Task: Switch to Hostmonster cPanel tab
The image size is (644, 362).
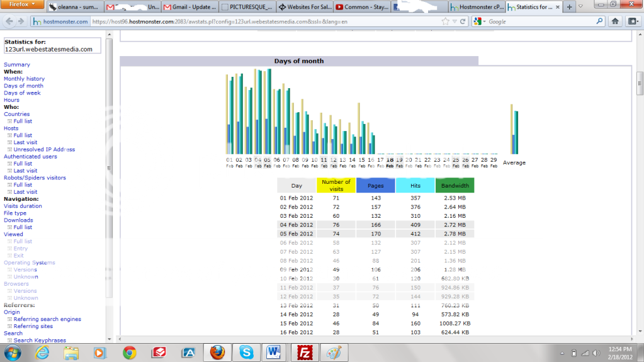Action: click(477, 7)
